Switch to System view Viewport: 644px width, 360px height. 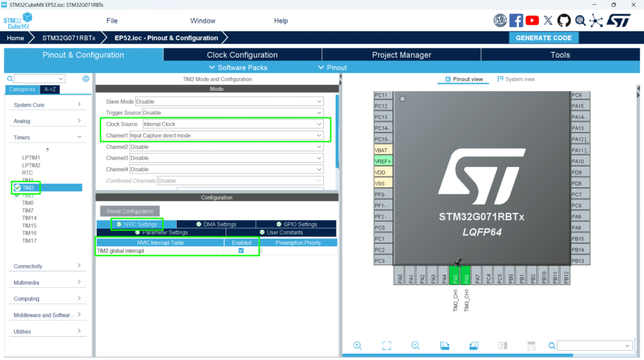[x=516, y=79]
